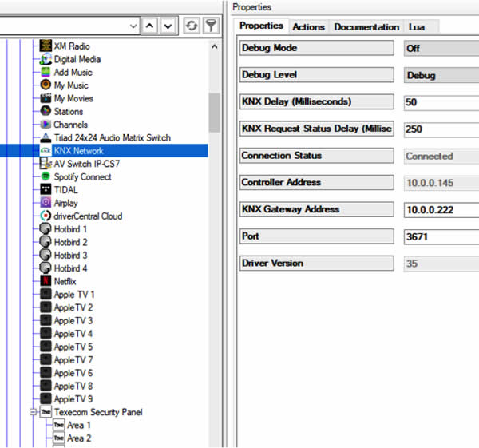Click the Channels icon

(46, 124)
